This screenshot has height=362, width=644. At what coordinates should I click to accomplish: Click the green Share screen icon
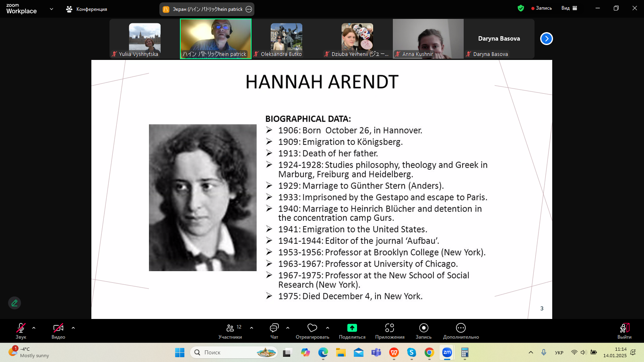click(x=352, y=328)
